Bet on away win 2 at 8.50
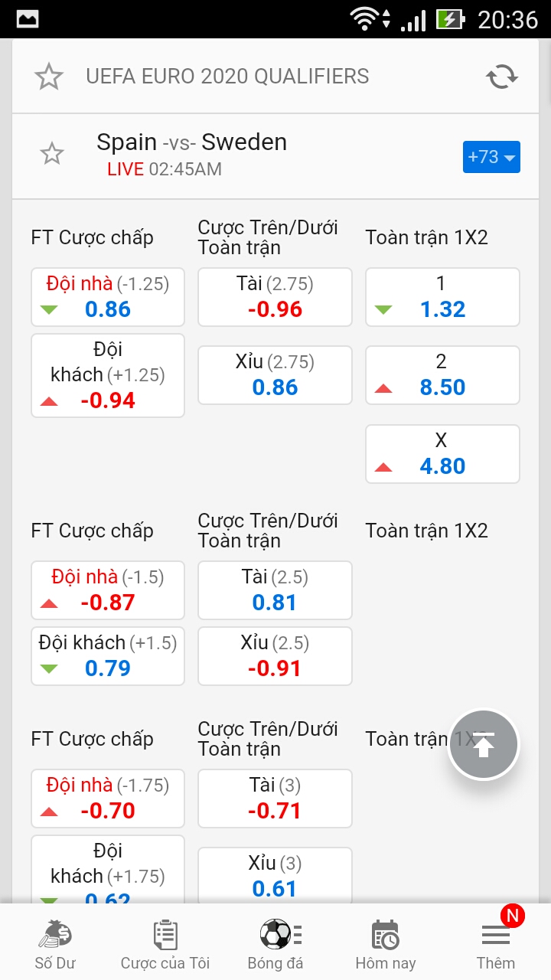 [442, 375]
